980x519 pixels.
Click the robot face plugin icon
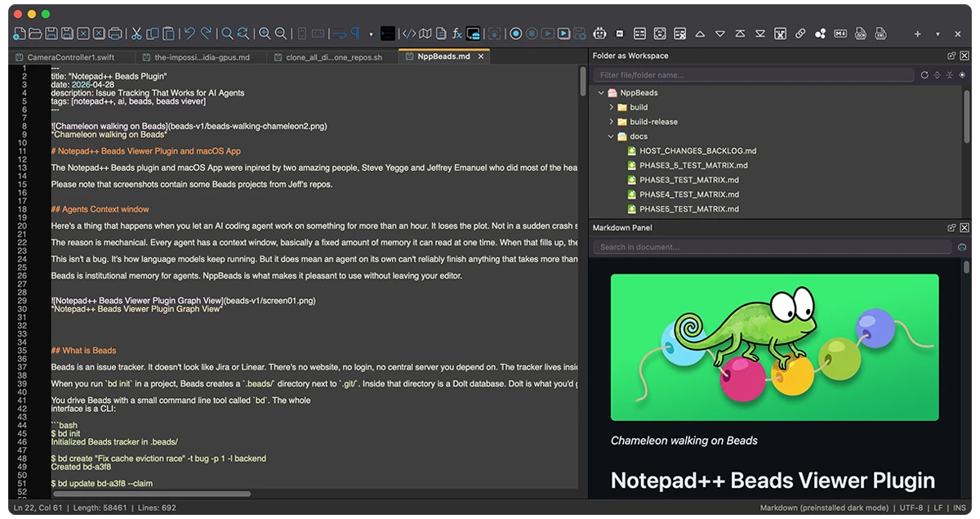pos(600,34)
